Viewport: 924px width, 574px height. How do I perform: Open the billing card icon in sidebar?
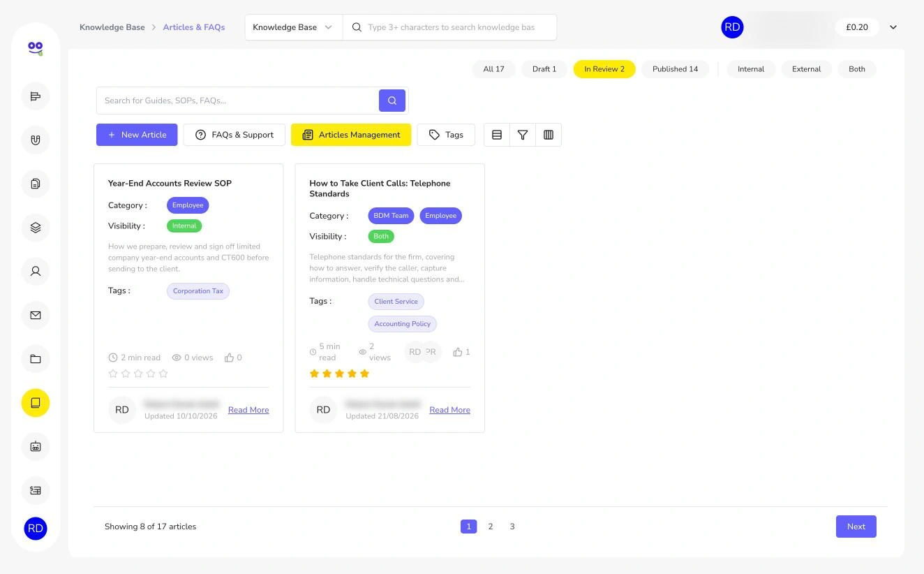(x=36, y=490)
